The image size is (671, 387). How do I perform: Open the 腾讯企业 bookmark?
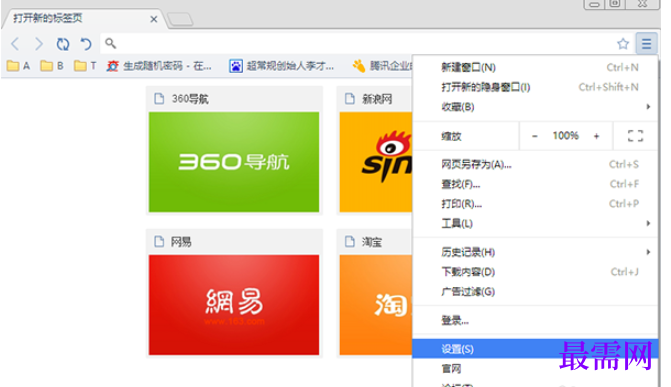(x=382, y=66)
